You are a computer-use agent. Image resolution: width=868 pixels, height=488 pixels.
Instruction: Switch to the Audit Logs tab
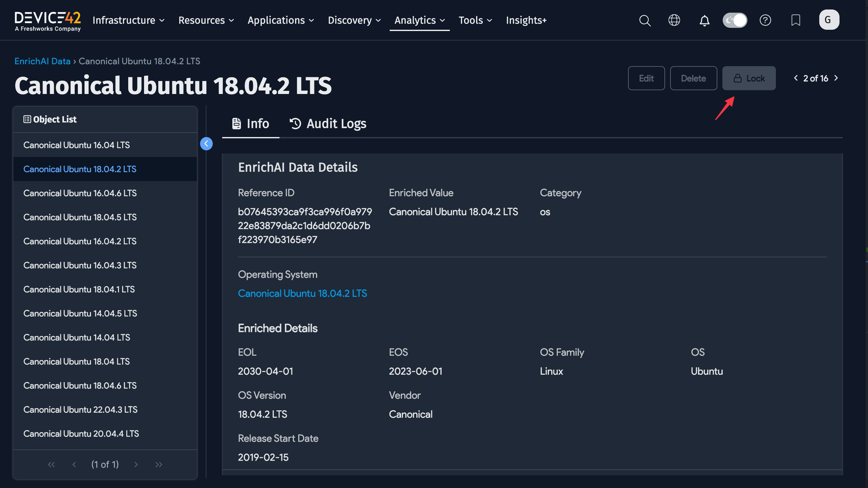click(328, 124)
